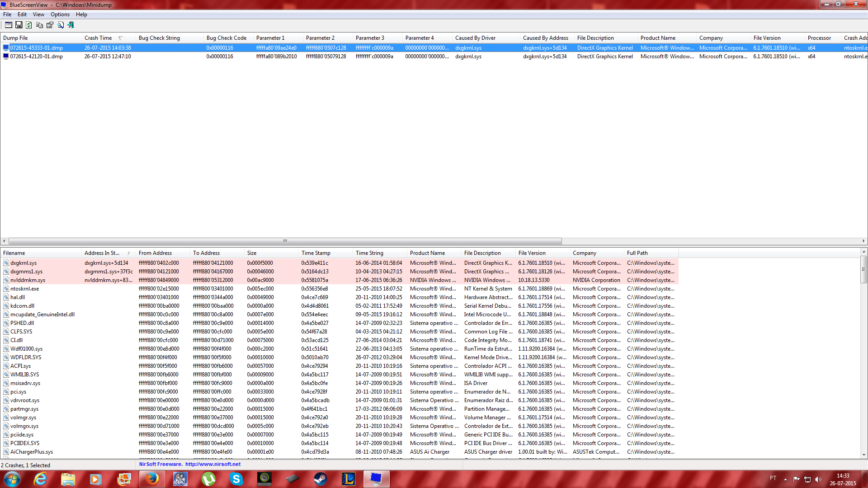Open the nirsoft.net link in status bar
This screenshot has height=488, width=868.
212,464
